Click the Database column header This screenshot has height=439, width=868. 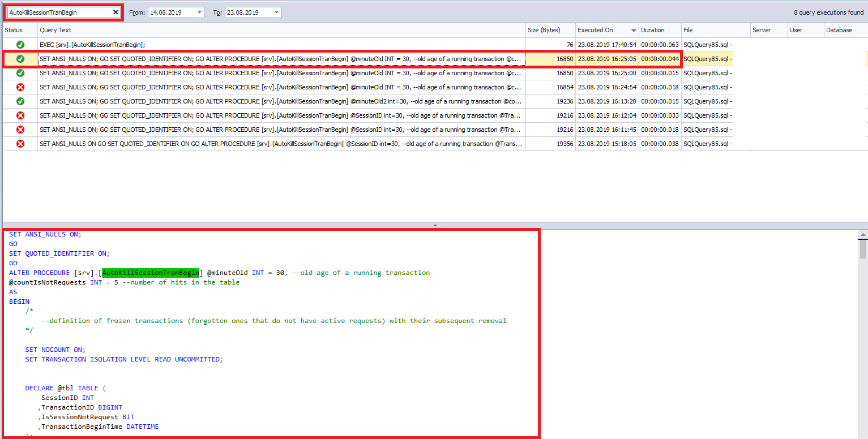[x=845, y=30]
